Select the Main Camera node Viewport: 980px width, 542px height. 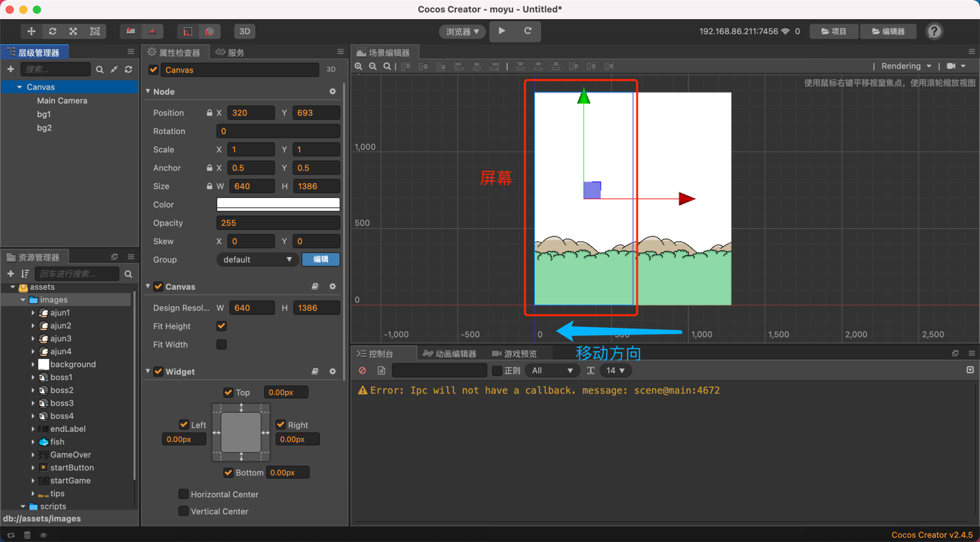62,101
